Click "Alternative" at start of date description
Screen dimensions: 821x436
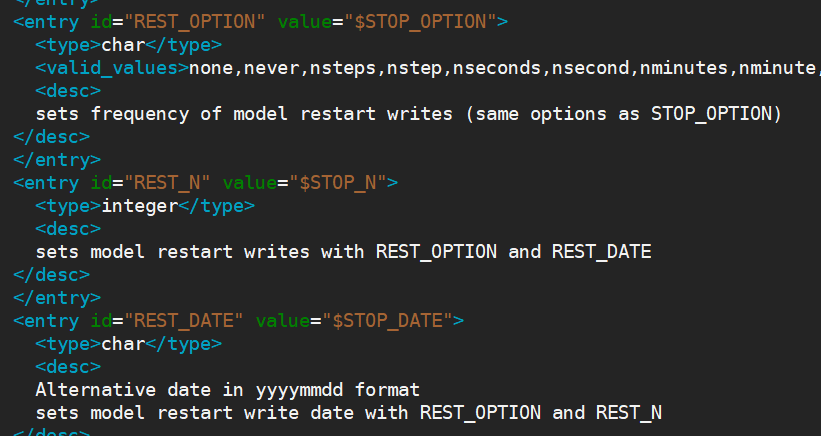(95, 390)
